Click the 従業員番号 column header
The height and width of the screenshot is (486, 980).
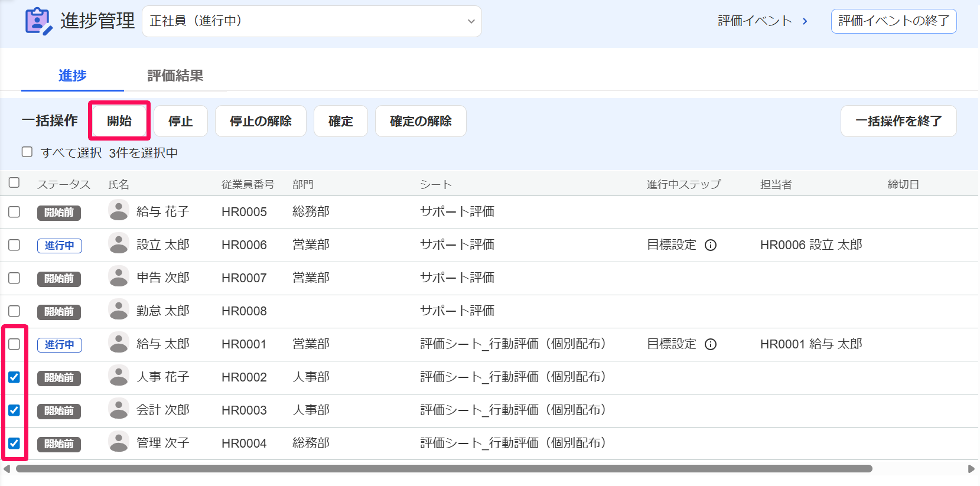coord(248,185)
